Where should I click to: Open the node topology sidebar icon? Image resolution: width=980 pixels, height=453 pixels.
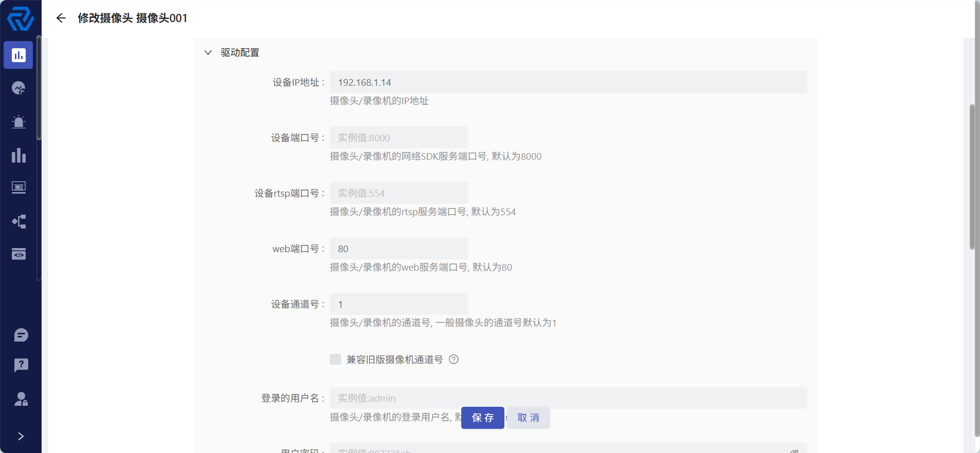(18, 221)
